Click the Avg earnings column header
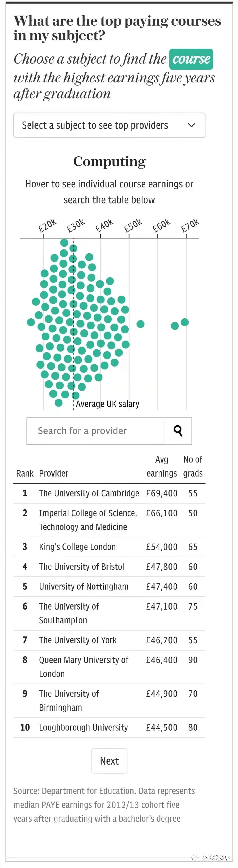The image size is (238, 868). point(161,467)
